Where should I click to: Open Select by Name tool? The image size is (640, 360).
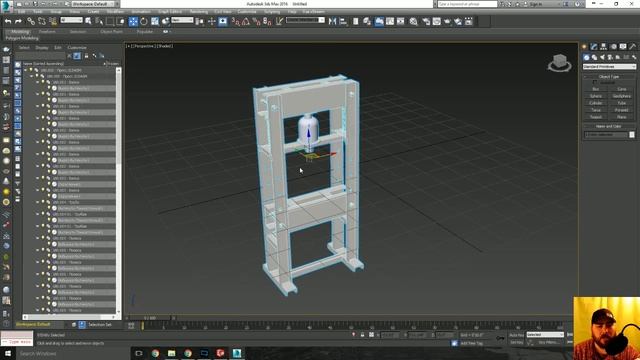click(99, 21)
